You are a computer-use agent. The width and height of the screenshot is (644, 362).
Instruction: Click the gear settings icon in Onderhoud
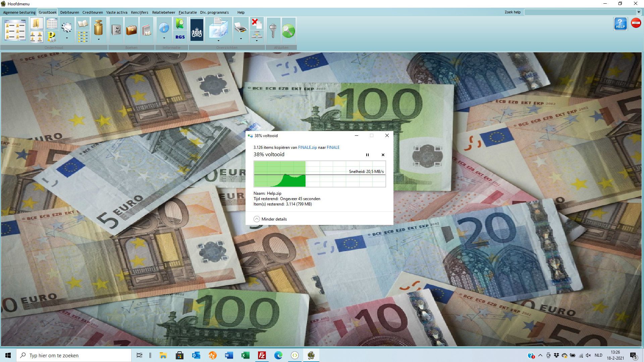(67, 27)
